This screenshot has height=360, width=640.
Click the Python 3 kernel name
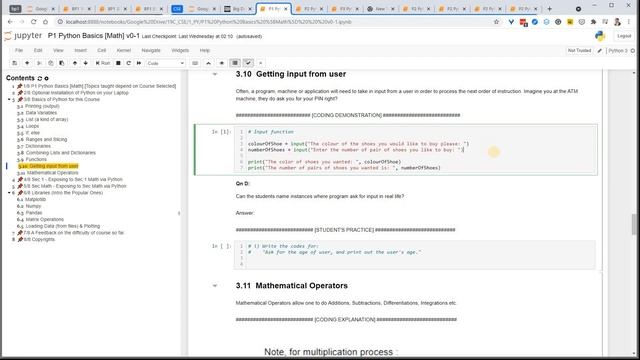click(618, 51)
